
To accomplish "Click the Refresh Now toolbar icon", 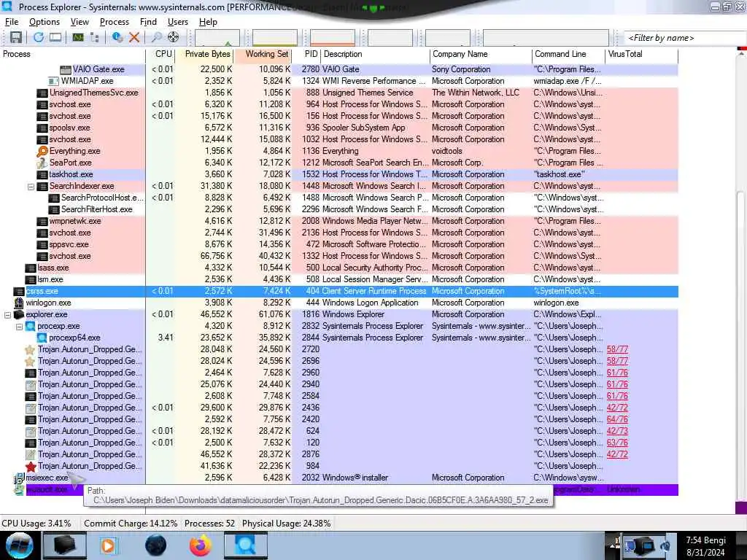I will 39,37.
